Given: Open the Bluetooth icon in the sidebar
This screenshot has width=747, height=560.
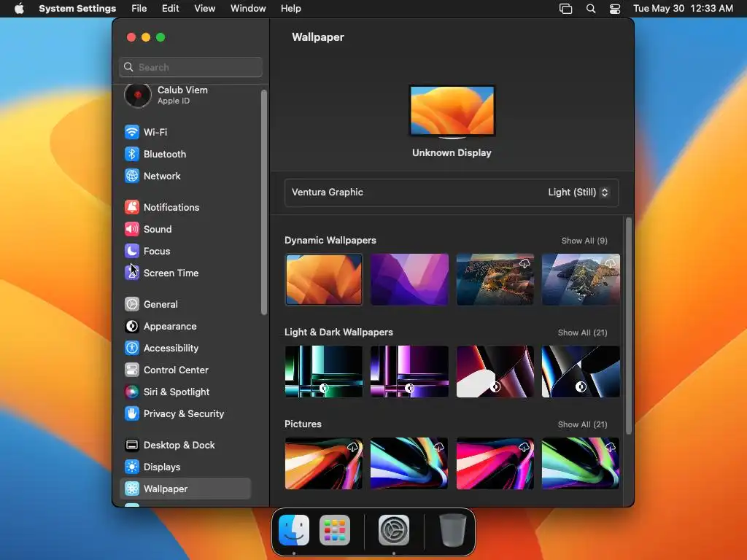Looking at the screenshot, I should click(x=132, y=154).
